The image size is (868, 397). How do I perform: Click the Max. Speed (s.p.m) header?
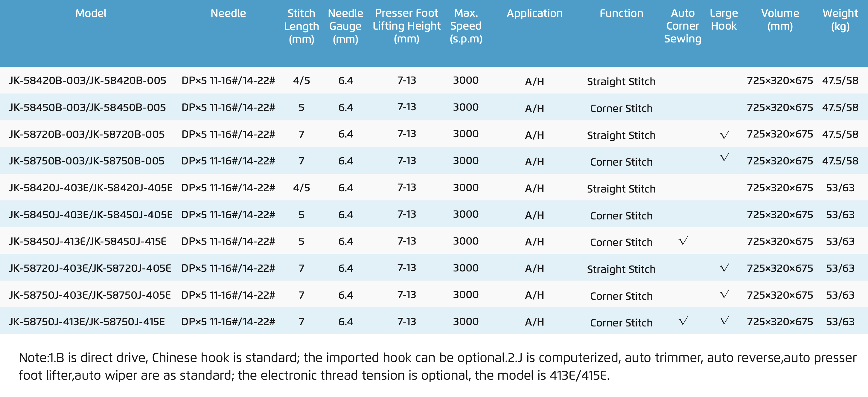[x=466, y=26]
